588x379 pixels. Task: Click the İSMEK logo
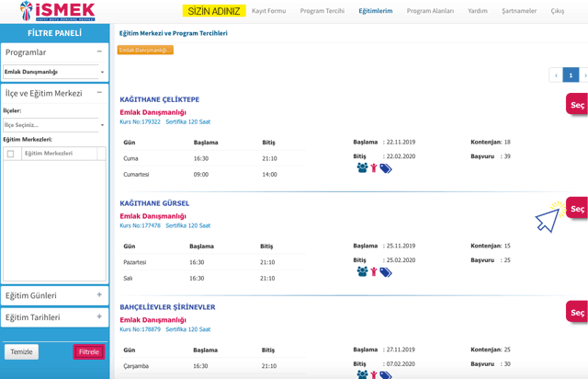pyautogui.click(x=57, y=11)
